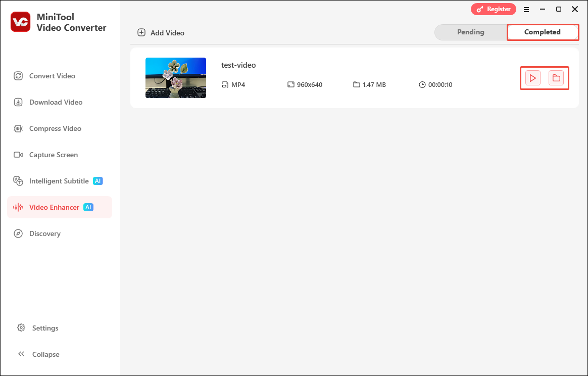Click the video duration 00:00:10 label
The height and width of the screenshot is (376, 588).
[440, 84]
